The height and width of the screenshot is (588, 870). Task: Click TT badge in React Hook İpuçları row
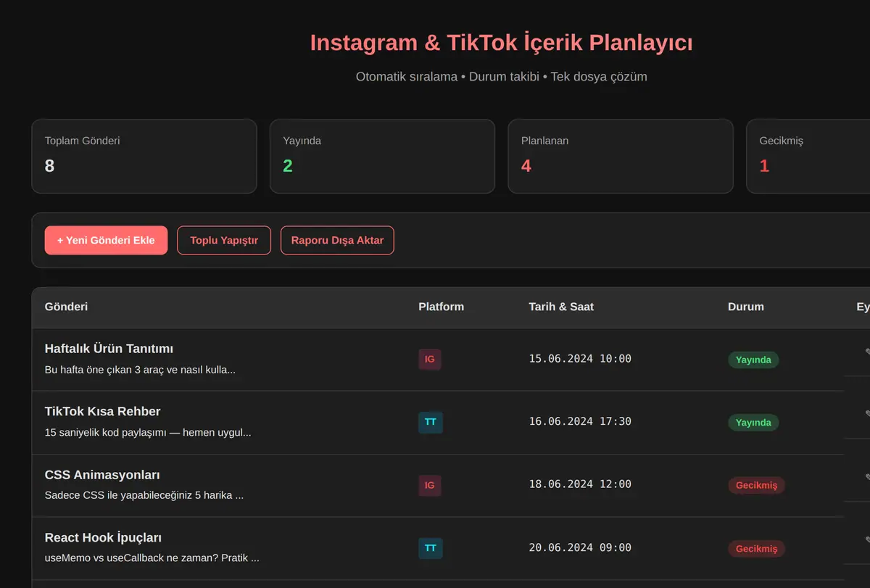tap(431, 548)
